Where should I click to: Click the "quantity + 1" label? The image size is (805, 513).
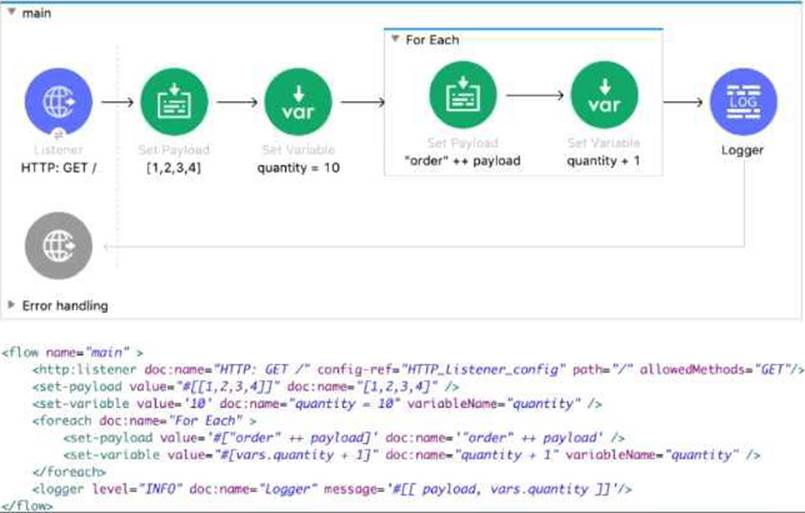click(604, 160)
